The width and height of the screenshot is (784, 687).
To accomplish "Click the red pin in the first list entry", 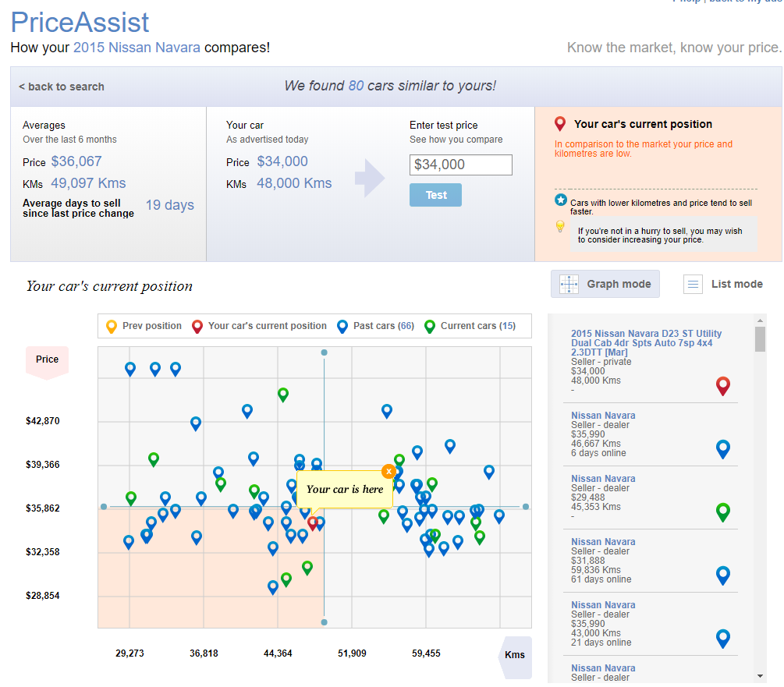I will coord(723,386).
